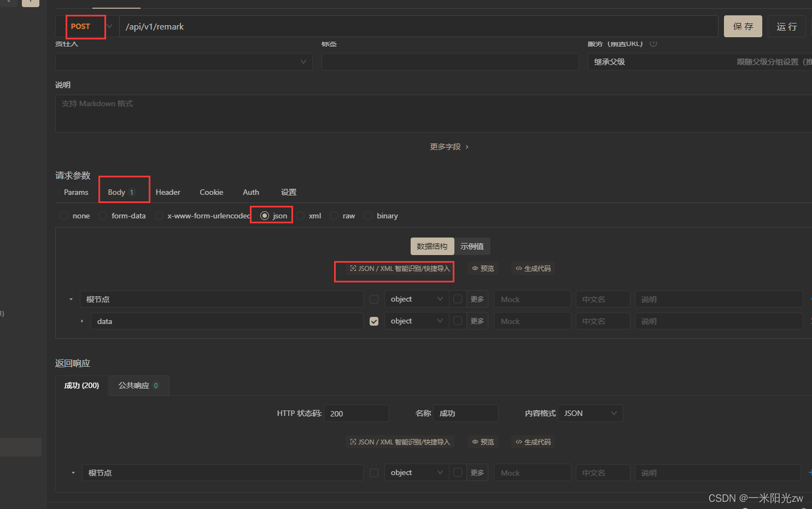812x509 pixels.
Task: Switch to the Header tab
Action: [167, 192]
